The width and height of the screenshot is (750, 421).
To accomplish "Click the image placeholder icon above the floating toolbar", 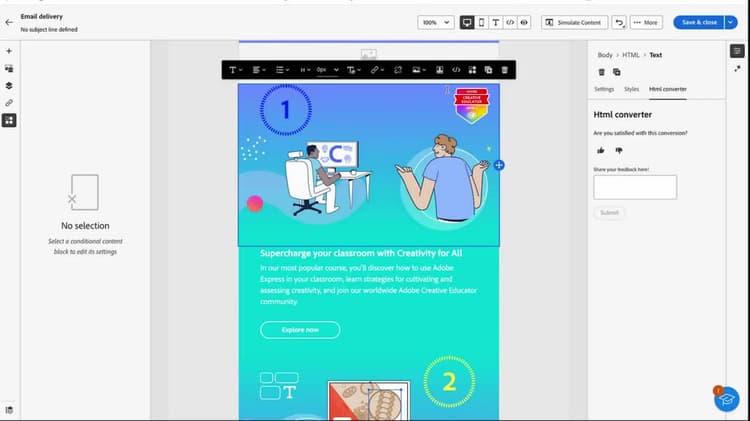I will click(x=368, y=54).
